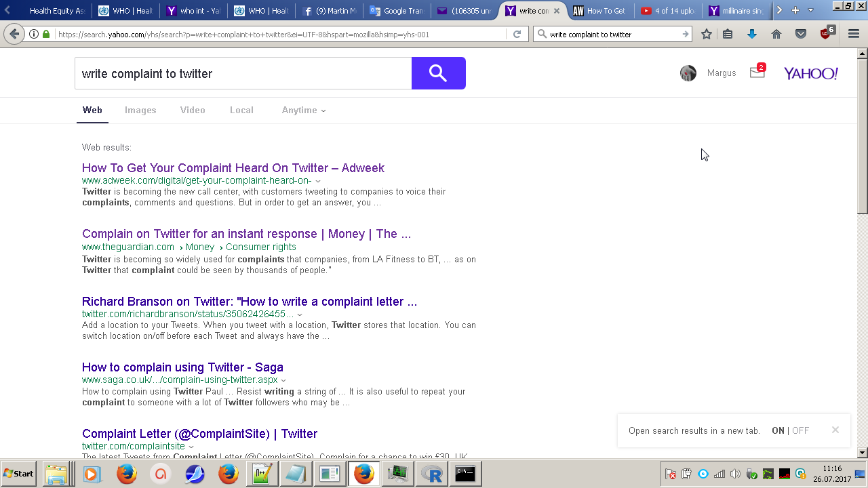Expand the Adweek result URL options arrow
This screenshot has height=488, width=868.
coord(318,181)
